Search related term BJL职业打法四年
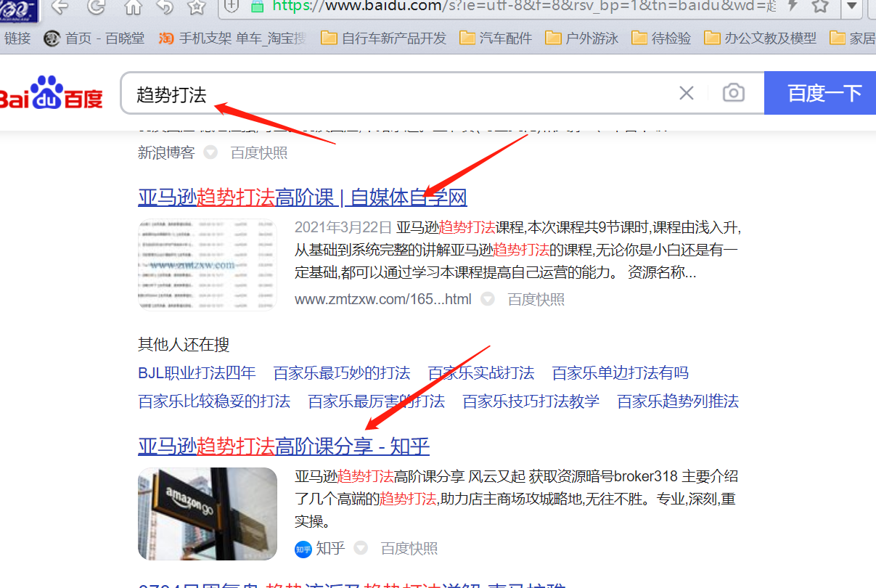Screen dimensions: 876x588 [x=197, y=373]
